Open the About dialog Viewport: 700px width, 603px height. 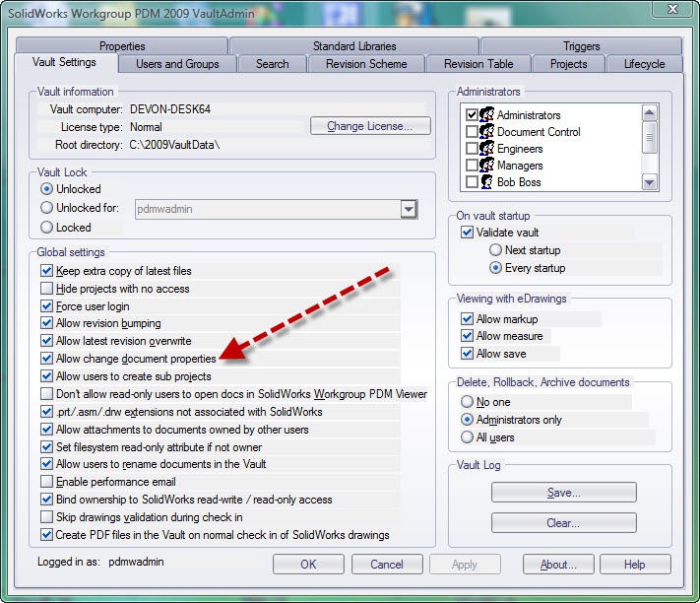558,565
